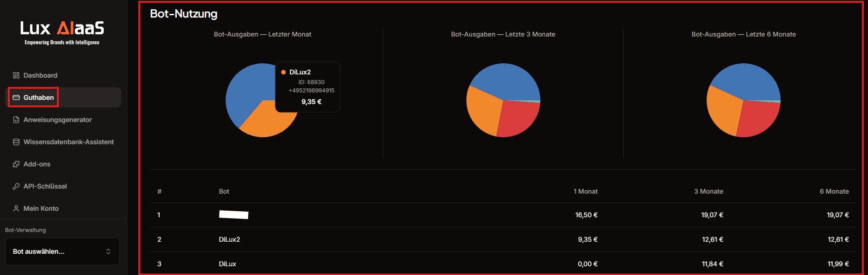The image size is (868, 275).
Task: Click the '3 Monate' column header
Action: (708, 191)
